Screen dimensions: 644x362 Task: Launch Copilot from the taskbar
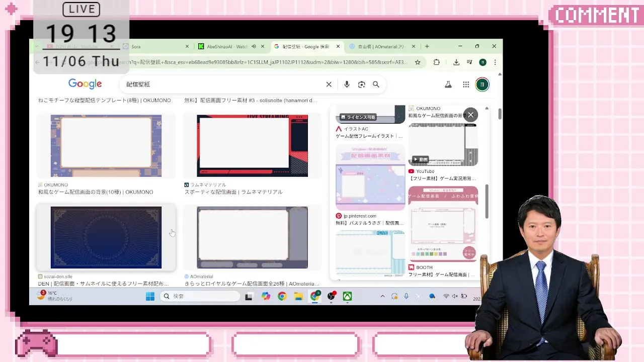click(266, 297)
